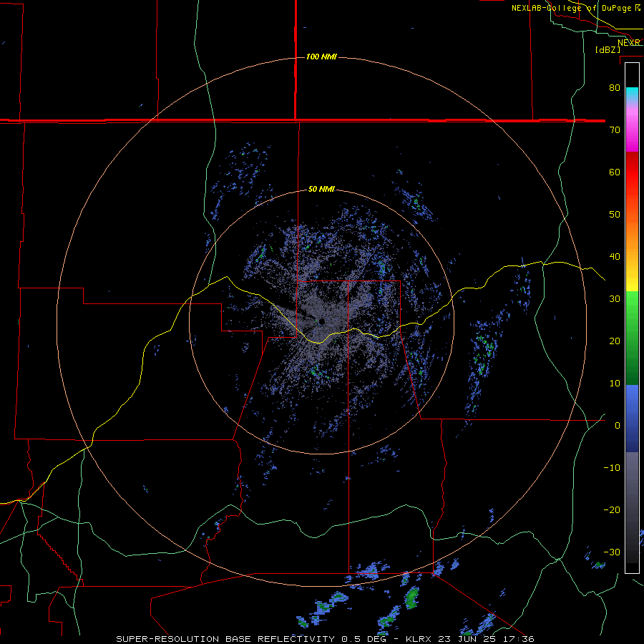The width and height of the screenshot is (644, 644).
Task: Pick the bright green segment of the color bar
Action: pyautogui.click(x=632, y=306)
